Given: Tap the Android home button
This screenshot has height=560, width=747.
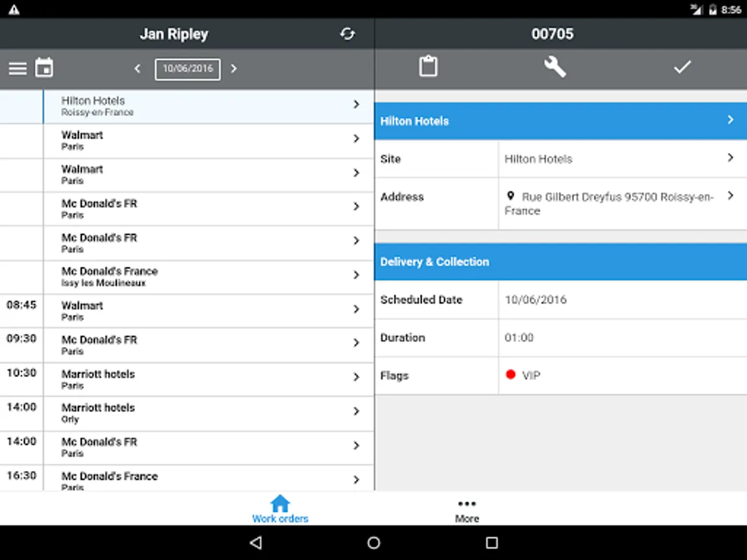Looking at the screenshot, I should [374, 543].
